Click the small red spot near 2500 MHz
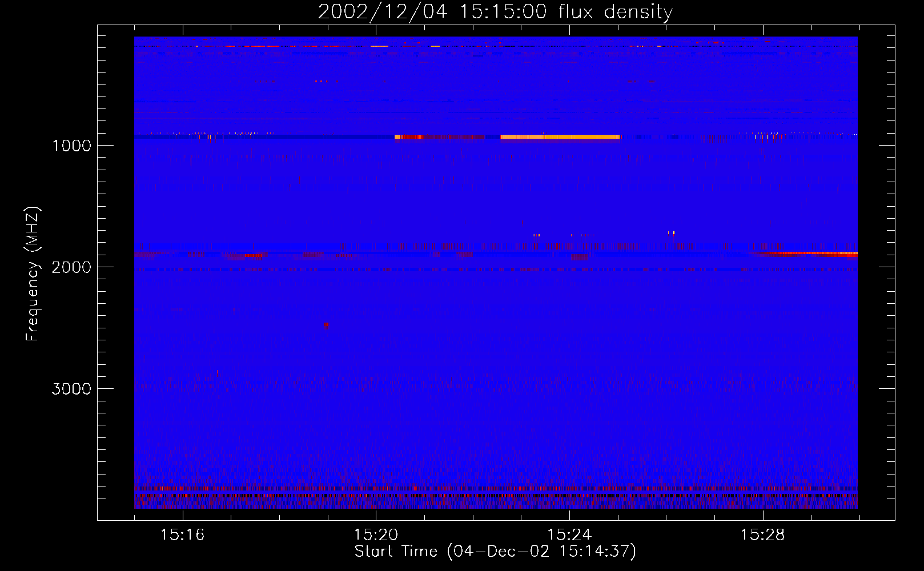Screen dimensions: 924x571 click(326, 325)
